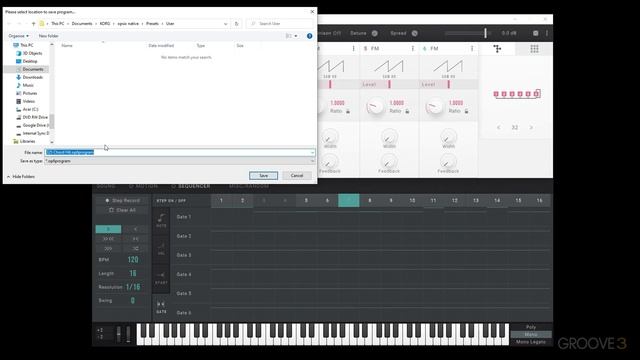
Task: Collapse the folder pane with Hide Folders
Action: pos(21,177)
